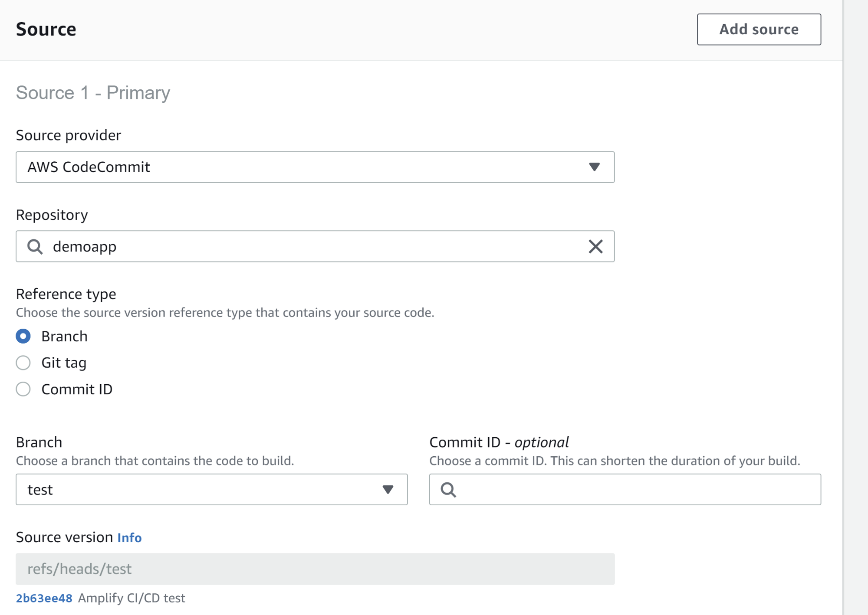This screenshot has width=868, height=615.
Task: Choose Commit ID reference type
Action: point(23,389)
